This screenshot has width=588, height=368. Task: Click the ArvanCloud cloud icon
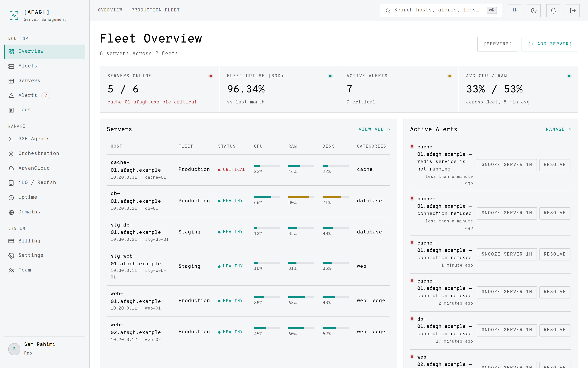click(x=11, y=168)
